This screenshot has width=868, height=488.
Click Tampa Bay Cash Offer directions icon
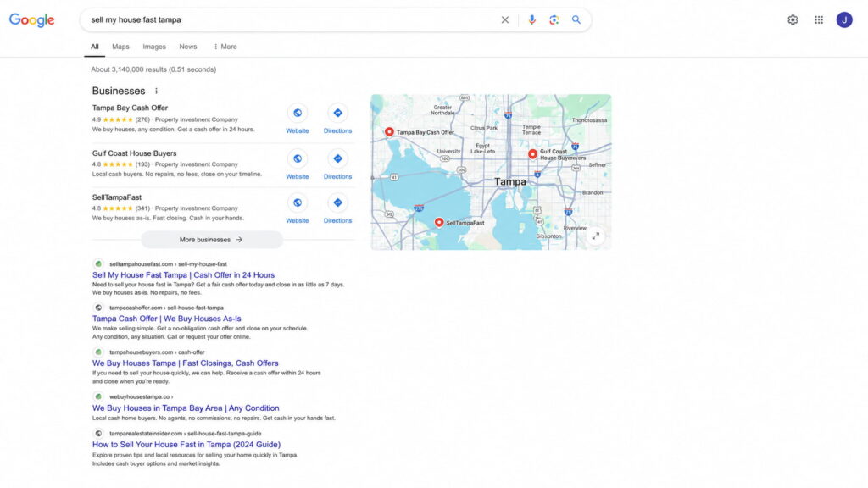[x=337, y=113]
